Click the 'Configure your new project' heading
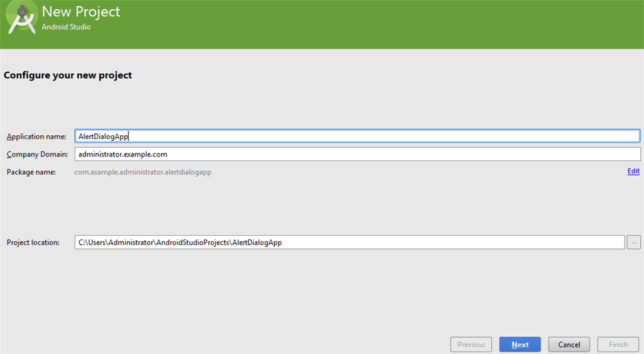 tap(68, 75)
